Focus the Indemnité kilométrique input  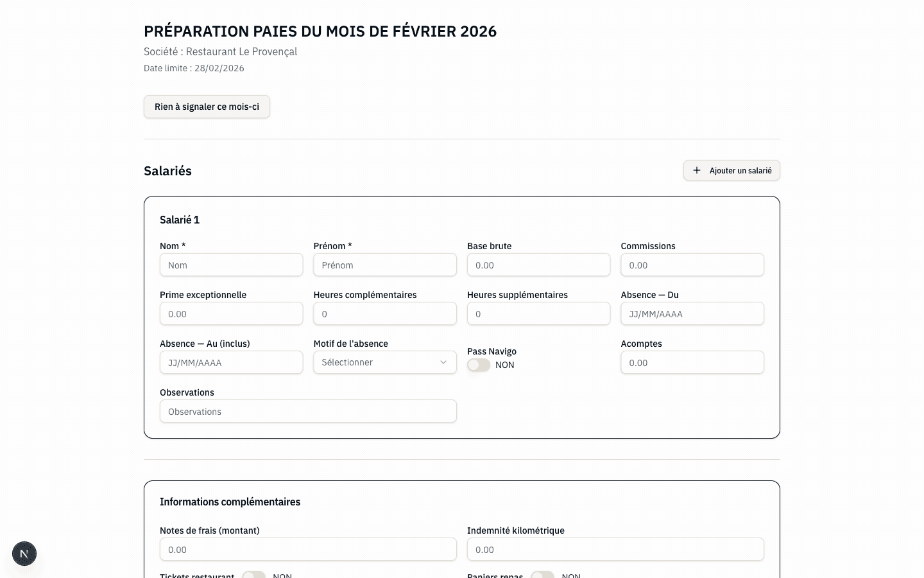tap(615, 549)
